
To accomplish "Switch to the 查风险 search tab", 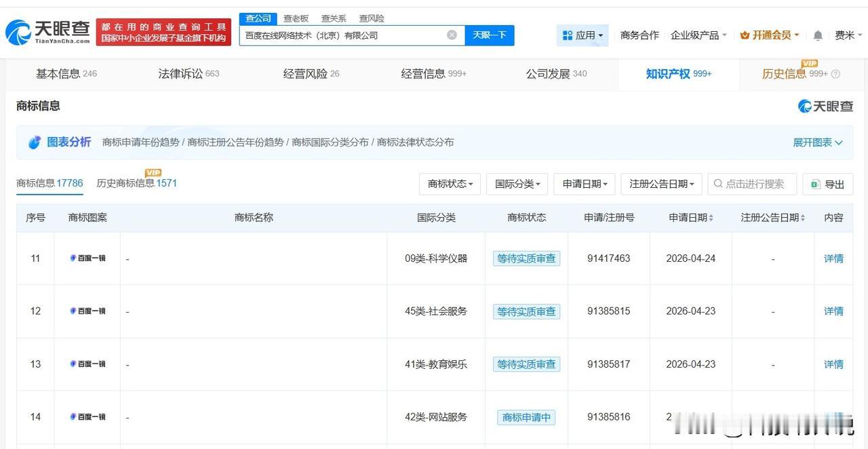I will [x=372, y=18].
